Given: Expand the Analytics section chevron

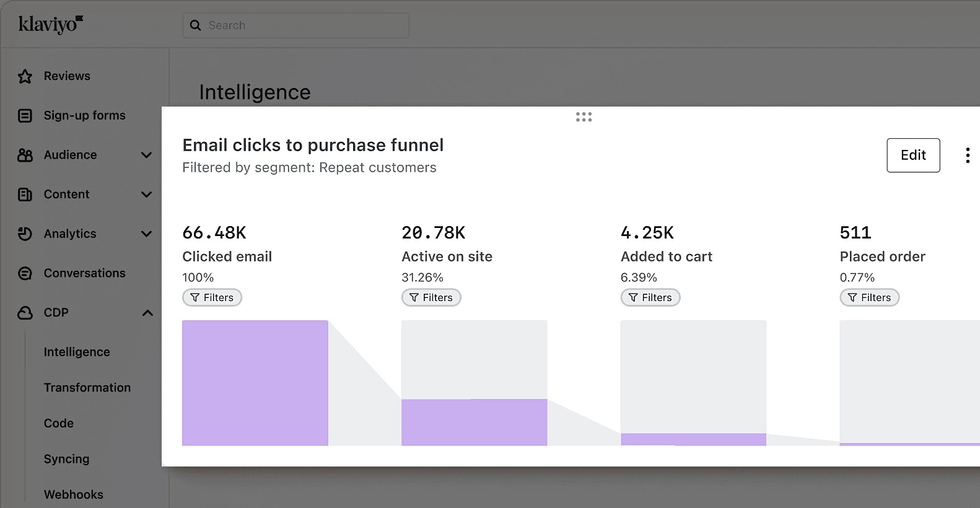Looking at the screenshot, I should click(x=146, y=234).
